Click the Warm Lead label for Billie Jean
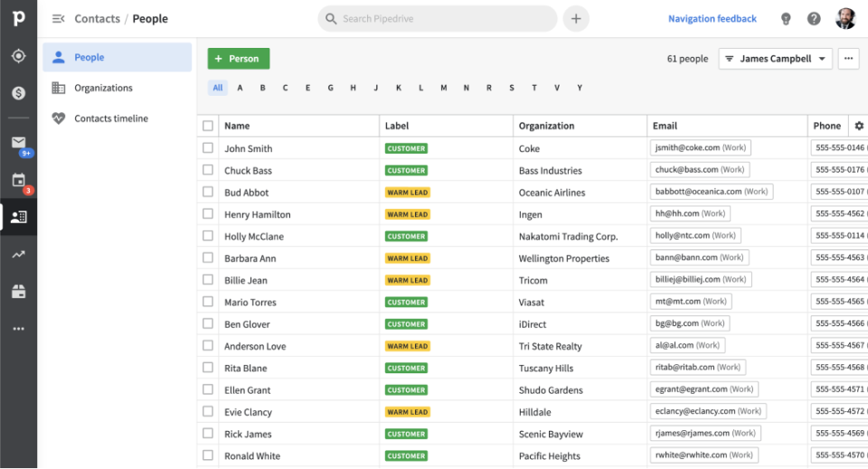The image size is (868, 469). click(408, 280)
